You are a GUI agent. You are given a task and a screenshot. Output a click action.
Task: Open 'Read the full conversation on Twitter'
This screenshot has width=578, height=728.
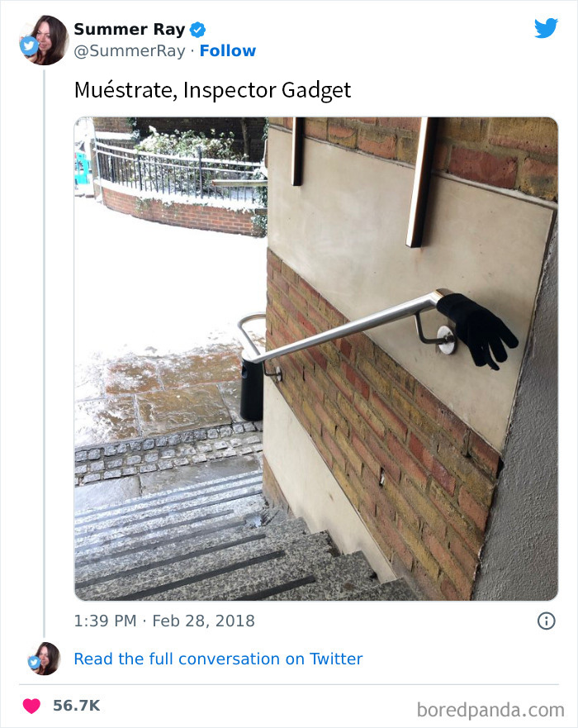(x=218, y=659)
